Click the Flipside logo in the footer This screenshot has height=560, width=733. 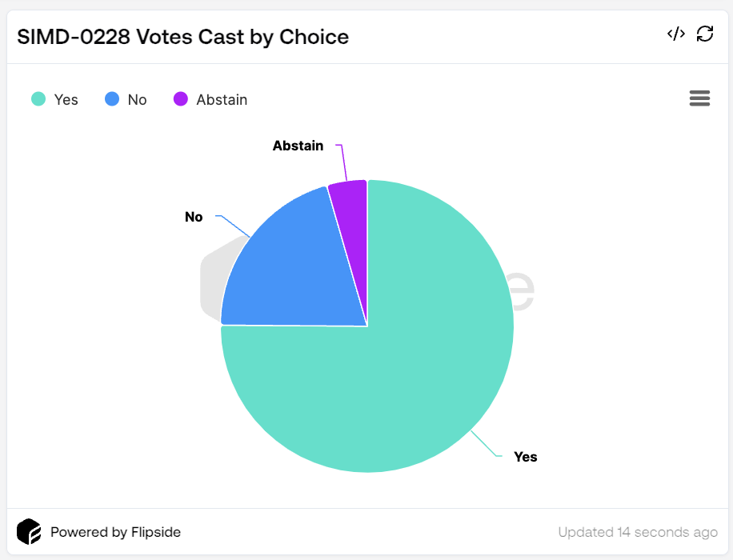click(x=29, y=531)
